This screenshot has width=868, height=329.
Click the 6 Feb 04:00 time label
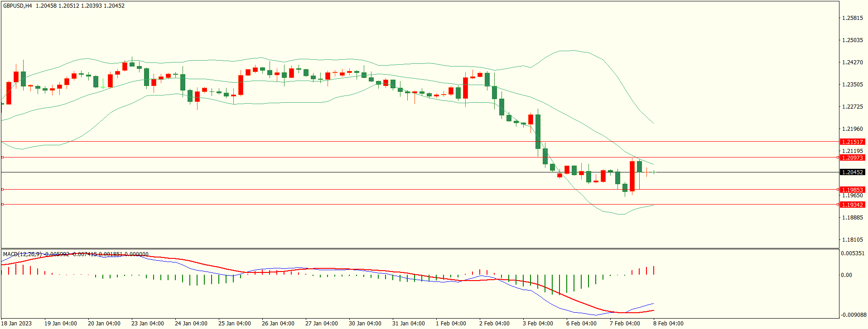point(581,323)
